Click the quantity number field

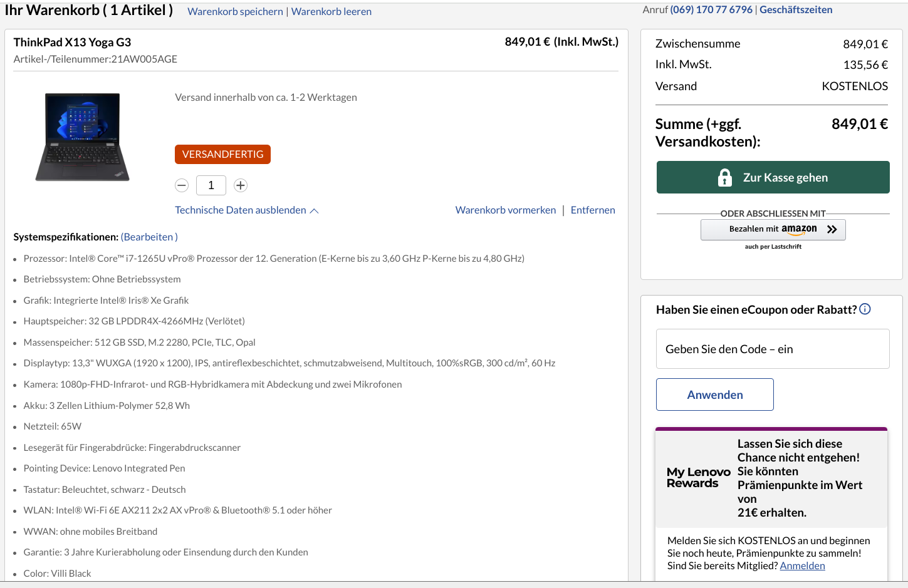[x=211, y=185]
